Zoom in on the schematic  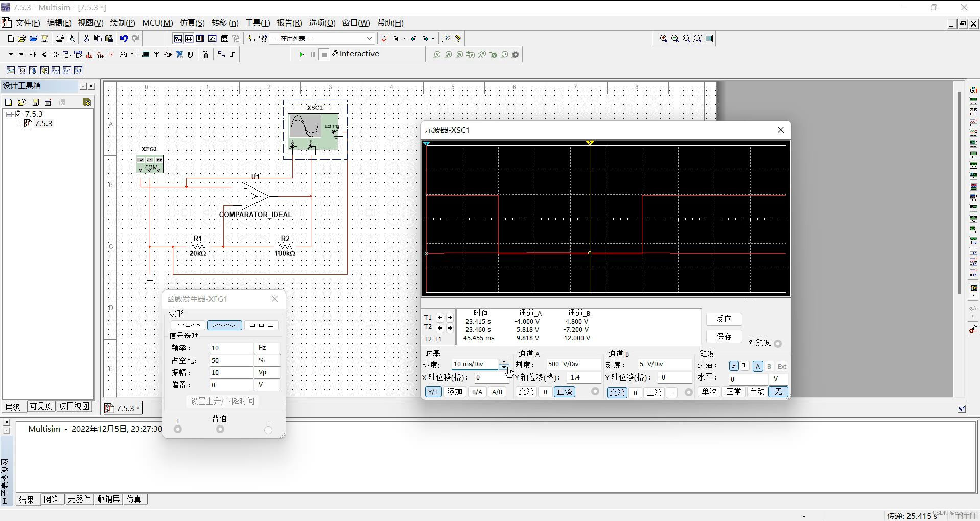[663, 38]
